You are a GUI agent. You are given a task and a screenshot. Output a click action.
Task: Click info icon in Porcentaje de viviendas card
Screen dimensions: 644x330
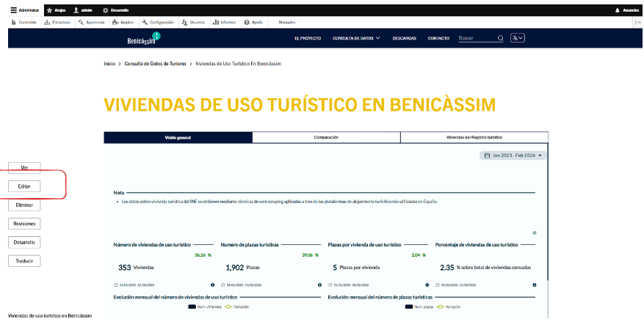coord(535,285)
